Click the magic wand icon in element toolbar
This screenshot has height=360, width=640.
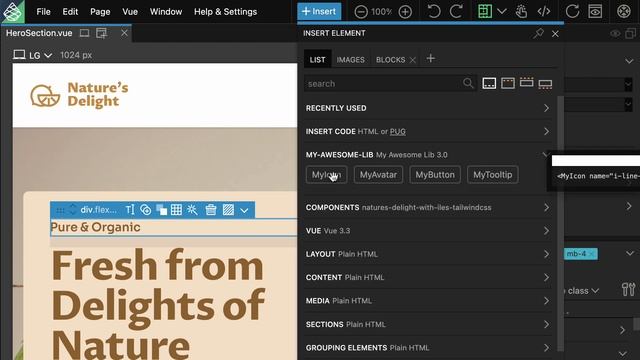tap(192, 210)
